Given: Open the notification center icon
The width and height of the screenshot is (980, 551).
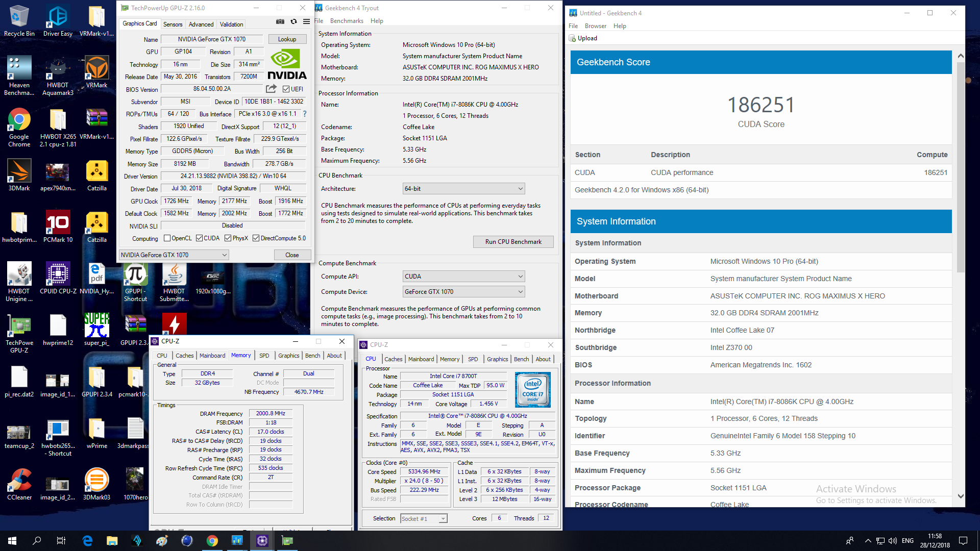Looking at the screenshot, I should [x=963, y=541].
